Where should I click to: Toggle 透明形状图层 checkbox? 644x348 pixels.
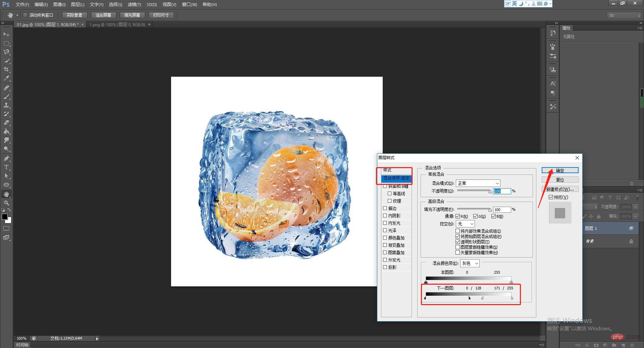pyautogui.click(x=458, y=242)
